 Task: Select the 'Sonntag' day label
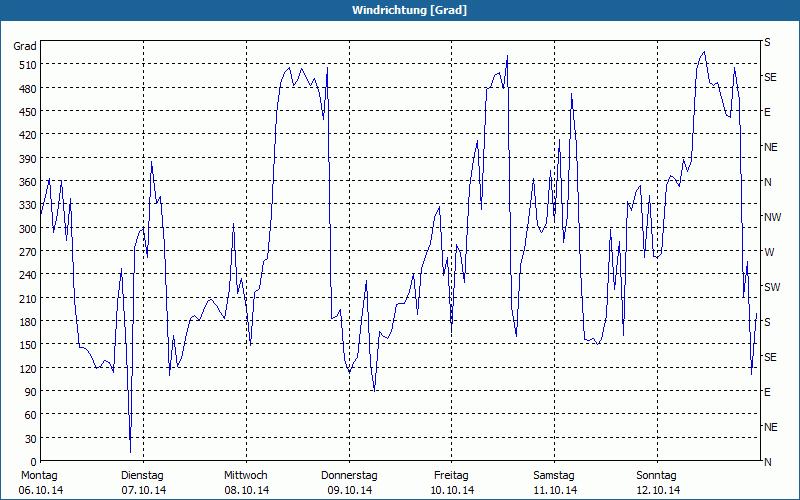point(656,476)
